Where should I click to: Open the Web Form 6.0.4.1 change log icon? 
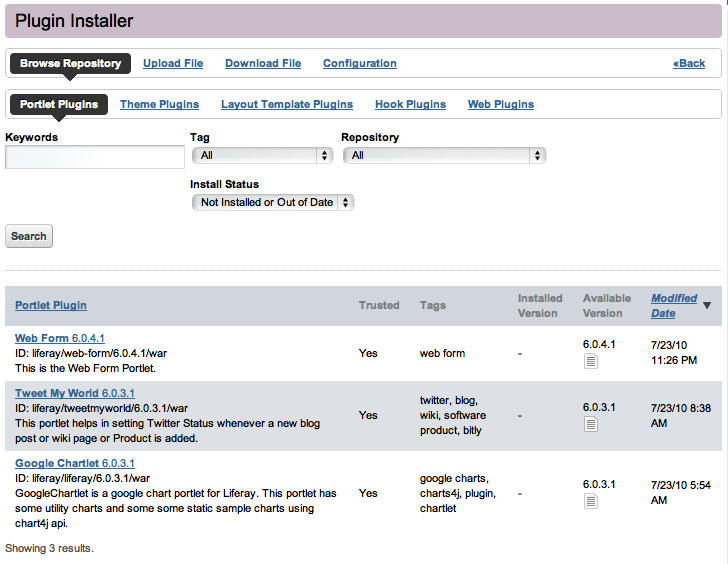point(591,361)
